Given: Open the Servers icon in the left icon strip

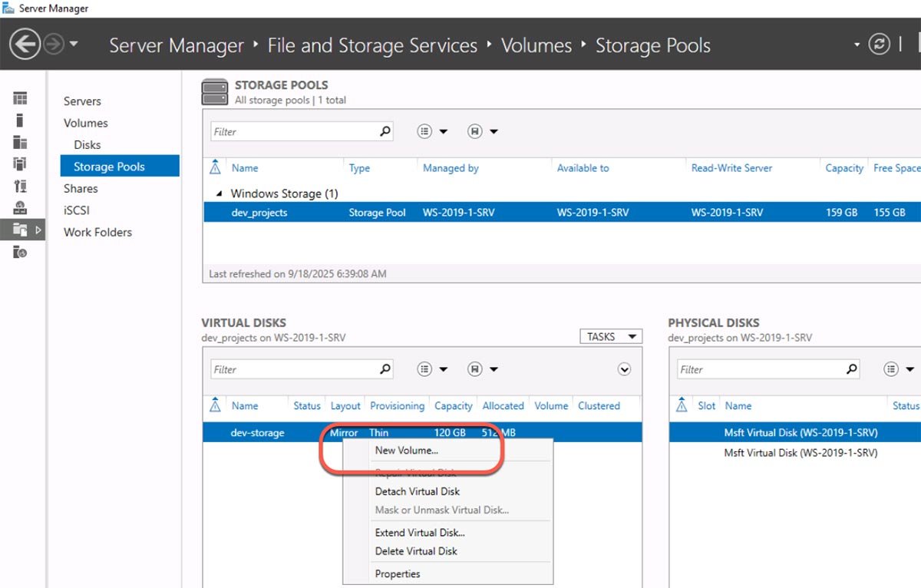Looking at the screenshot, I should (19, 100).
